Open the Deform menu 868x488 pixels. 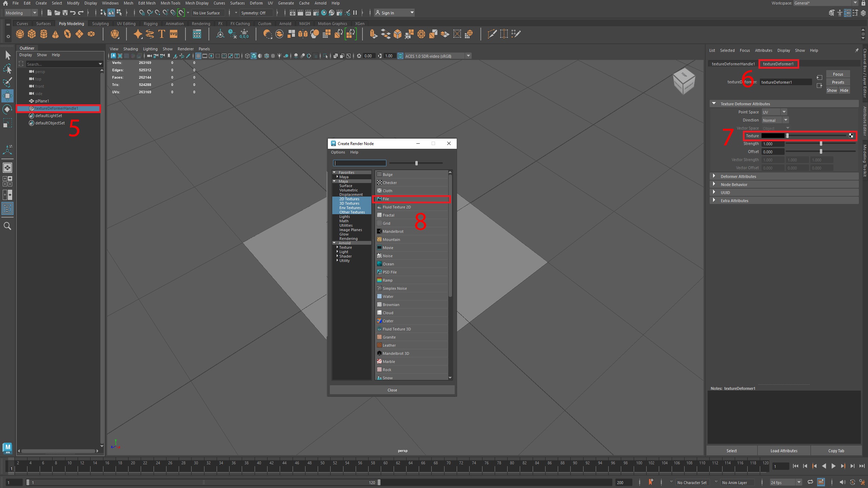pyautogui.click(x=256, y=3)
